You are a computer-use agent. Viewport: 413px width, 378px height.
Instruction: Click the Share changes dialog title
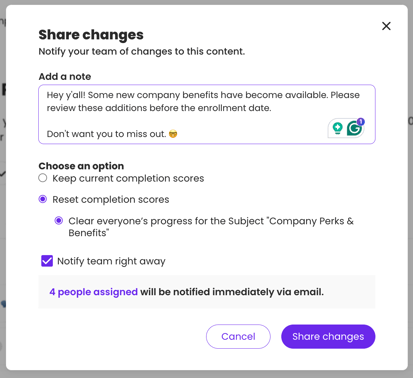coord(91,35)
